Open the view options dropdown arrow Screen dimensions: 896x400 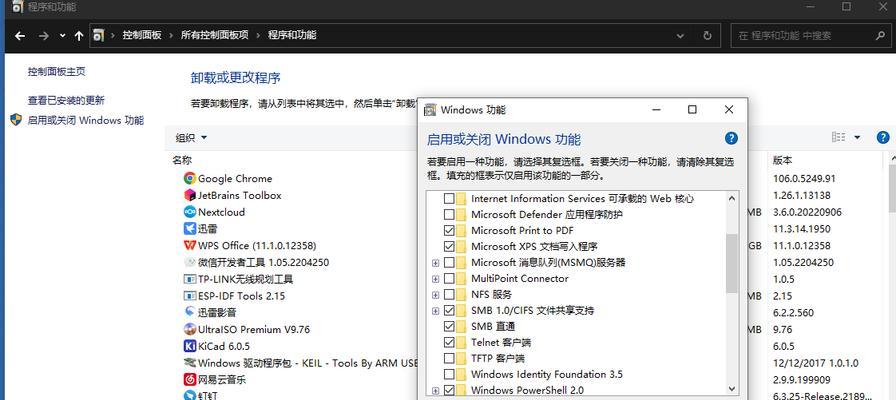click(857, 137)
